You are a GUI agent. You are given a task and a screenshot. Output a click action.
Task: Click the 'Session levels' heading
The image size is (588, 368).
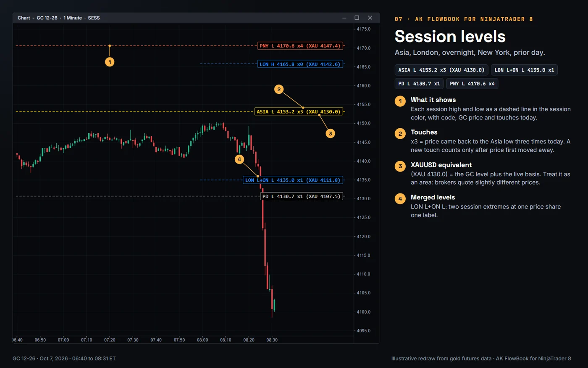pos(450,37)
